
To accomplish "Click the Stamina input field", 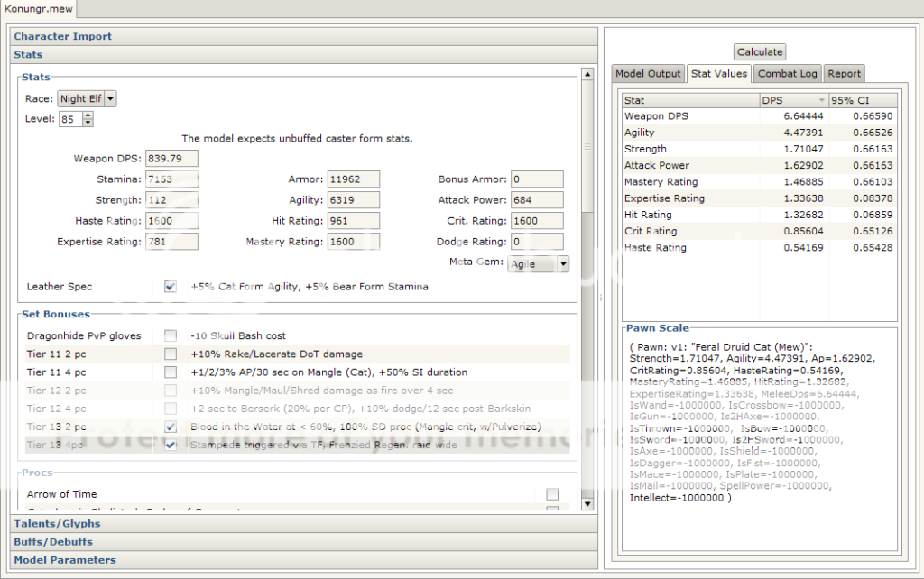I will [x=171, y=179].
